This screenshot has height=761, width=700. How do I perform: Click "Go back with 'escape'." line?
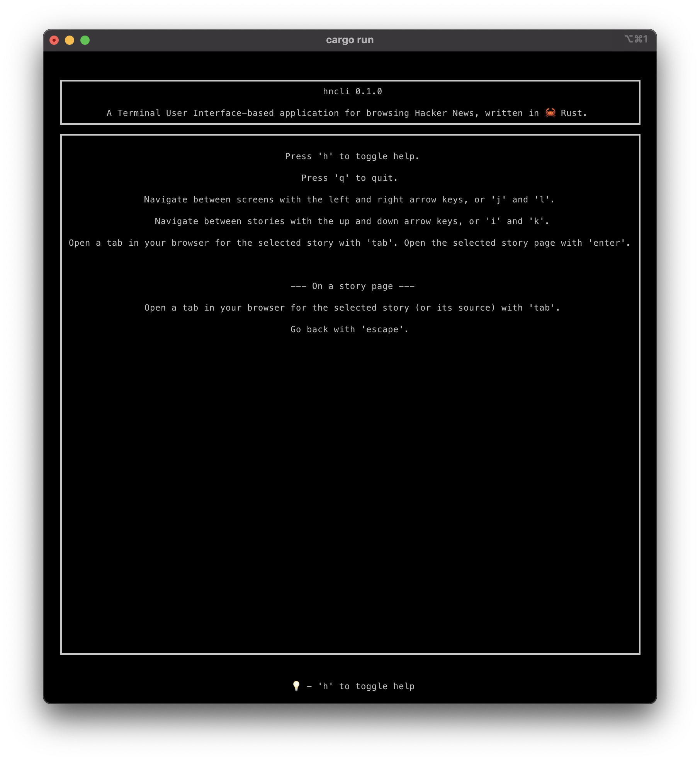coord(349,330)
